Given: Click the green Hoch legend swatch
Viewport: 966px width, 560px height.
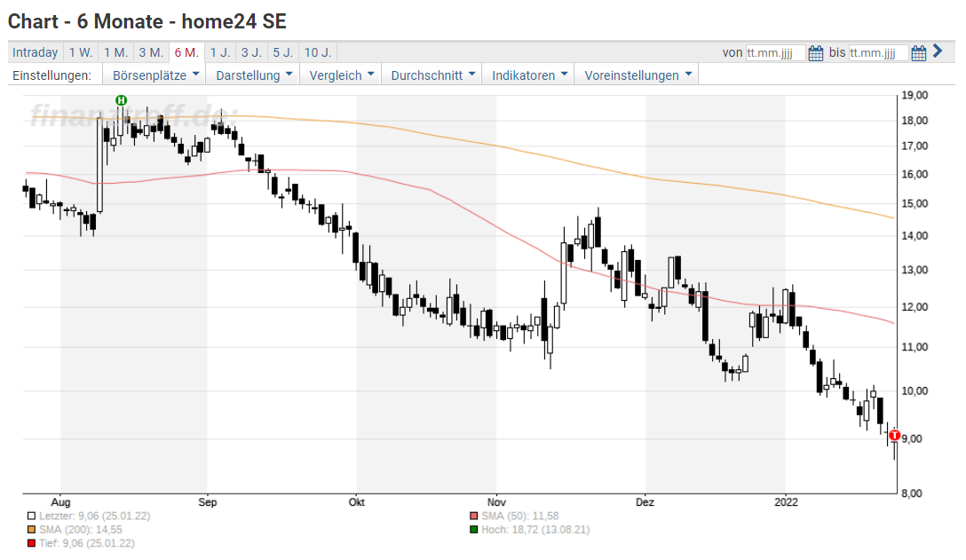Looking at the screenshot, I should pos(474,530).
